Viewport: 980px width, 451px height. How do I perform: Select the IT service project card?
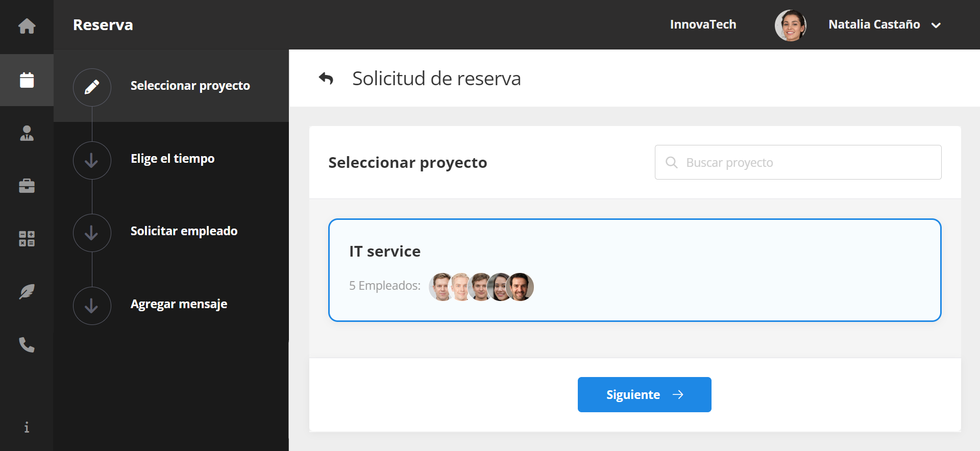point(634,270)
